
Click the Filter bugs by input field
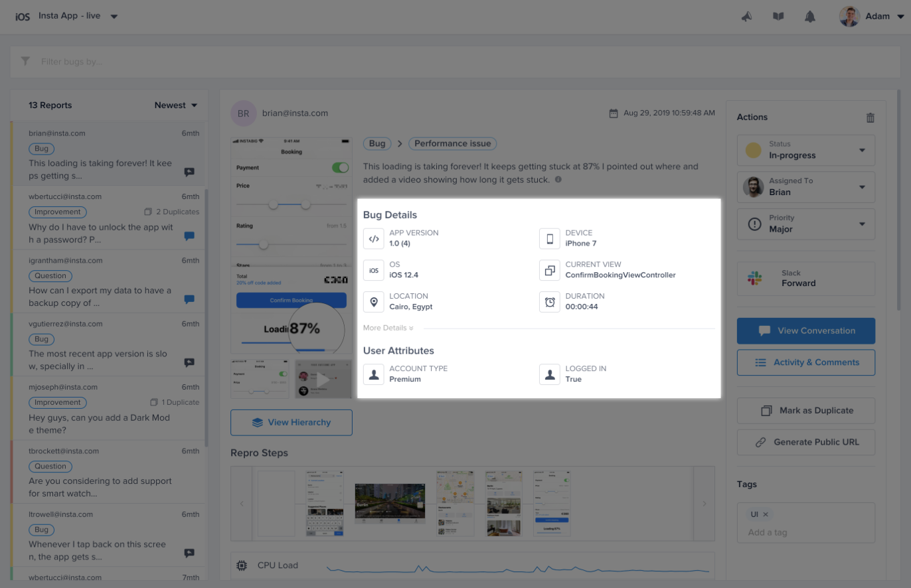point(455,62)
